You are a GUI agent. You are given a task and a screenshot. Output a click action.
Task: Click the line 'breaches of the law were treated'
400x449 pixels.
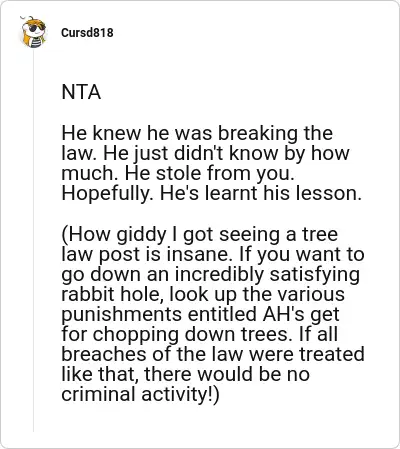click(213, 354)
